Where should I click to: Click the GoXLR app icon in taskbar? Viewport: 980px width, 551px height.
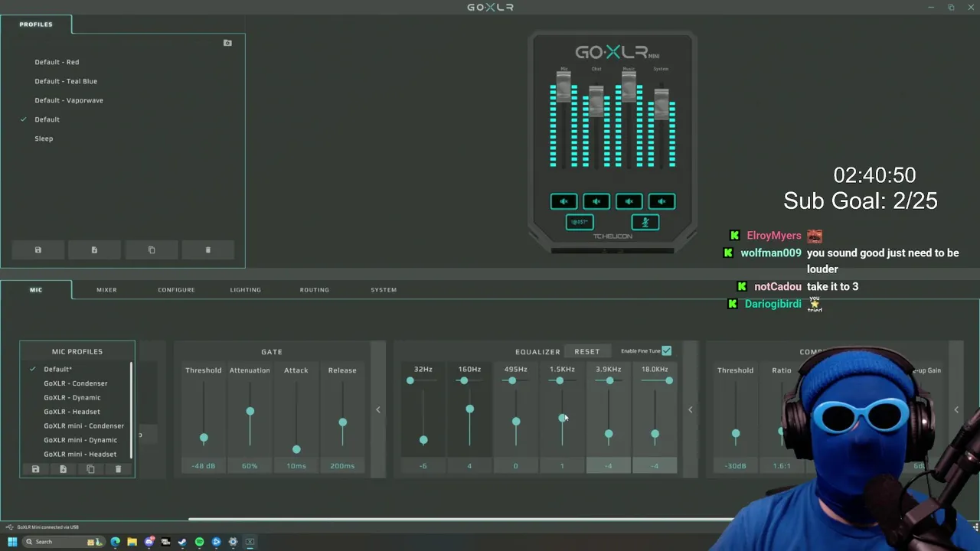click(250, 542)
